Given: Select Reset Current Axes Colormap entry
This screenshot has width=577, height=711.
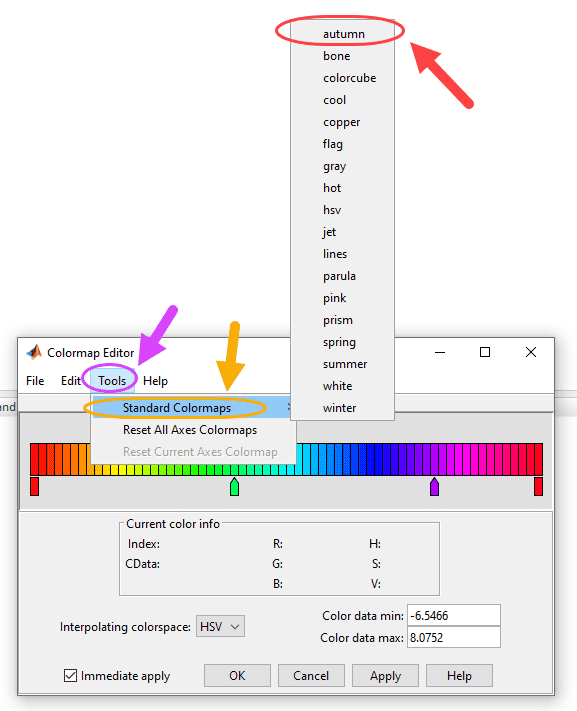Looking at the screenshot, I should 194,452.
